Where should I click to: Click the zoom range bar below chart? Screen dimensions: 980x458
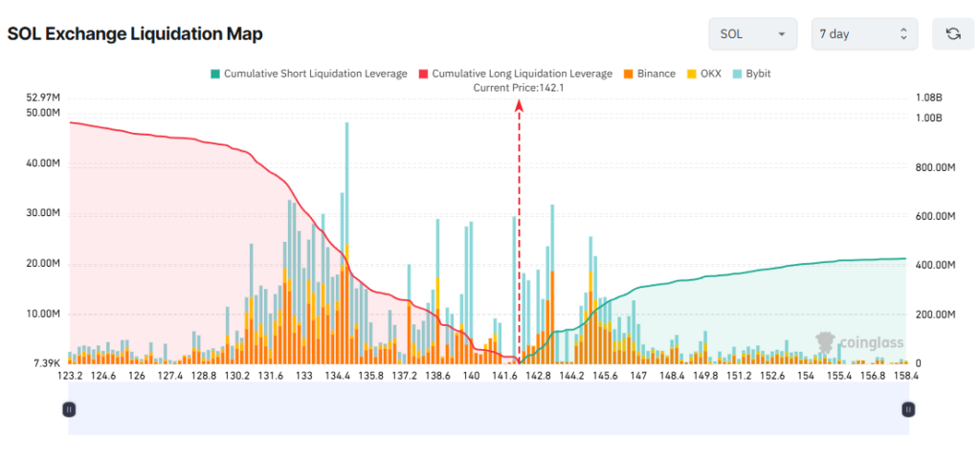(x=488, y=409)
